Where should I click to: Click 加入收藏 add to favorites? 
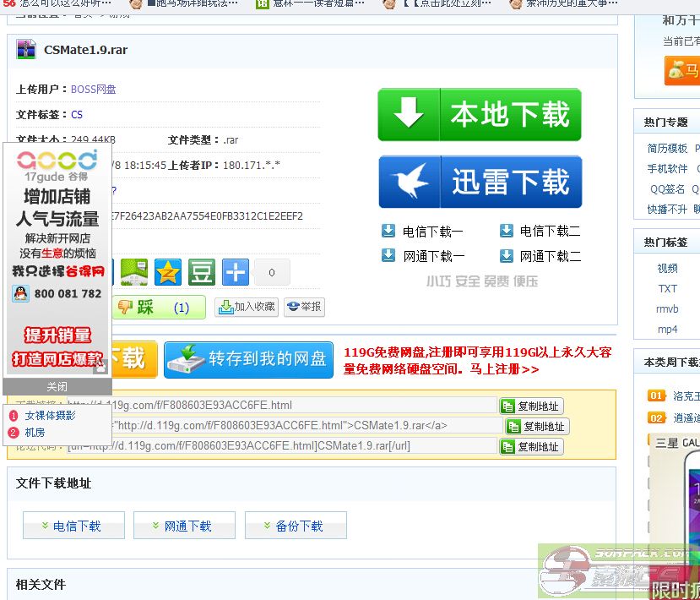coord(247,307)
